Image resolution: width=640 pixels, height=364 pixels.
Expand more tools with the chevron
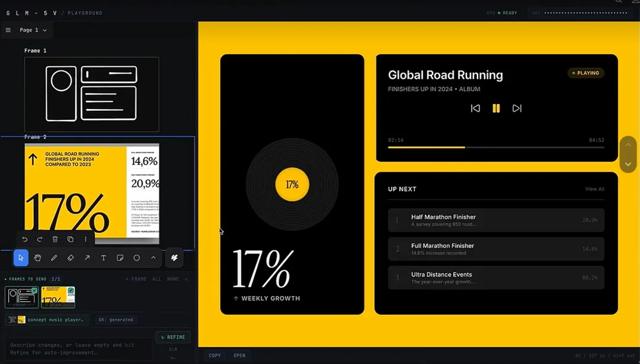click(x=153, y=257)
